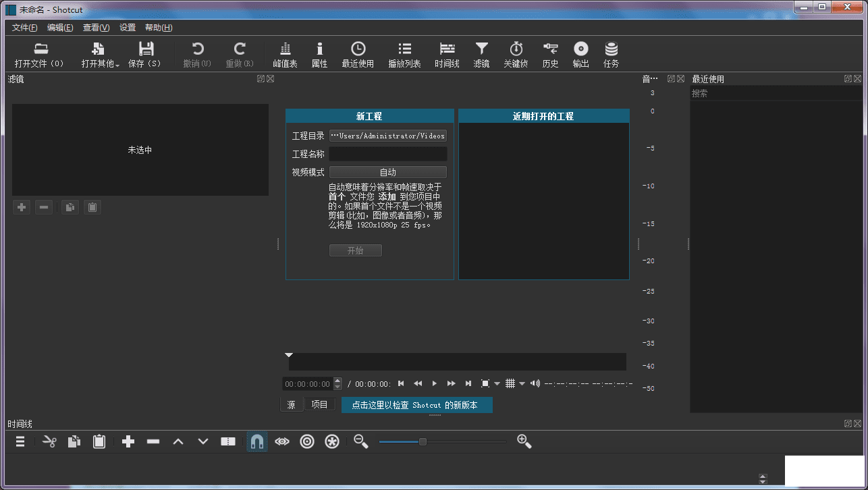Open the 查看(V) menu
Screen dimensions: 868x490
(96, 28)
